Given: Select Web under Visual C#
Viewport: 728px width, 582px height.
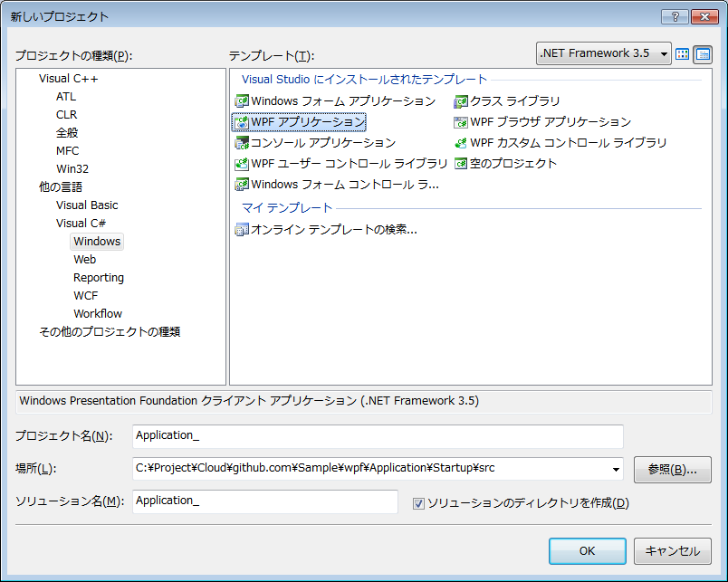Looking at the screenshot, I should click(x=84, y=260).
